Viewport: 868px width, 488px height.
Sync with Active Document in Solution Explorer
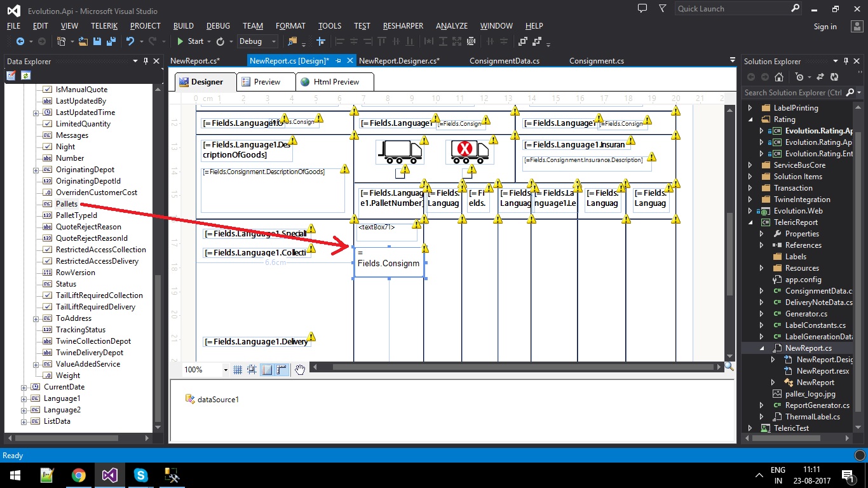pos(820,77)
